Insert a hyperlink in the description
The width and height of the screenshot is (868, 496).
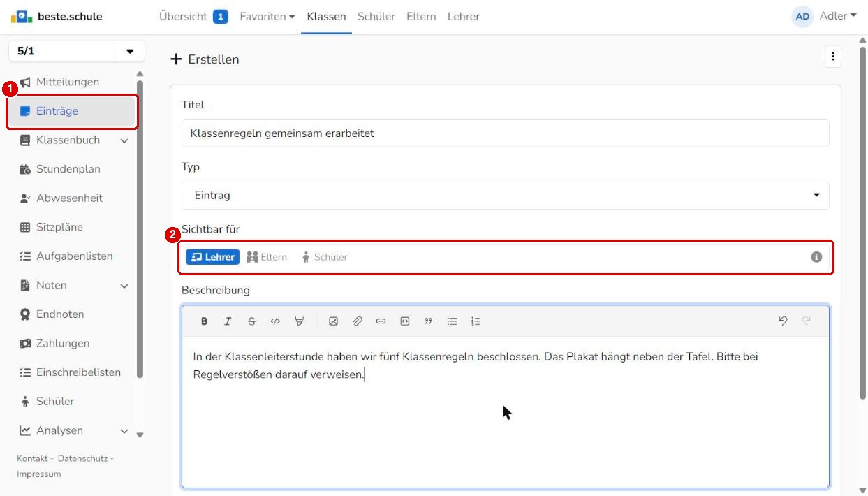coord(381,321)
